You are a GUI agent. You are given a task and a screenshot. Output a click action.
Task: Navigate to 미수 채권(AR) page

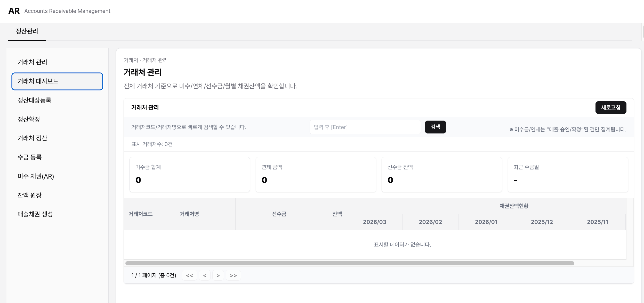pos(36,176)
